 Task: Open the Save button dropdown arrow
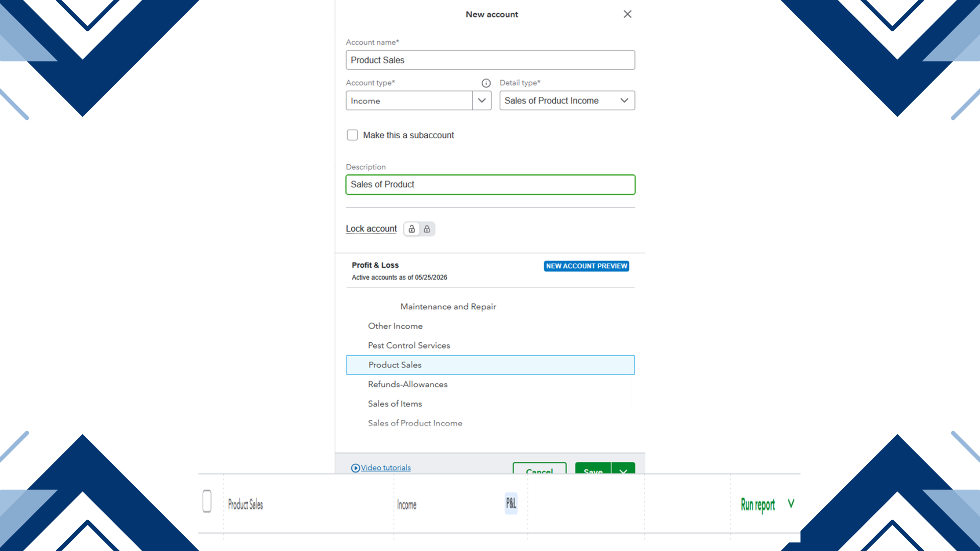click(623, 469)
